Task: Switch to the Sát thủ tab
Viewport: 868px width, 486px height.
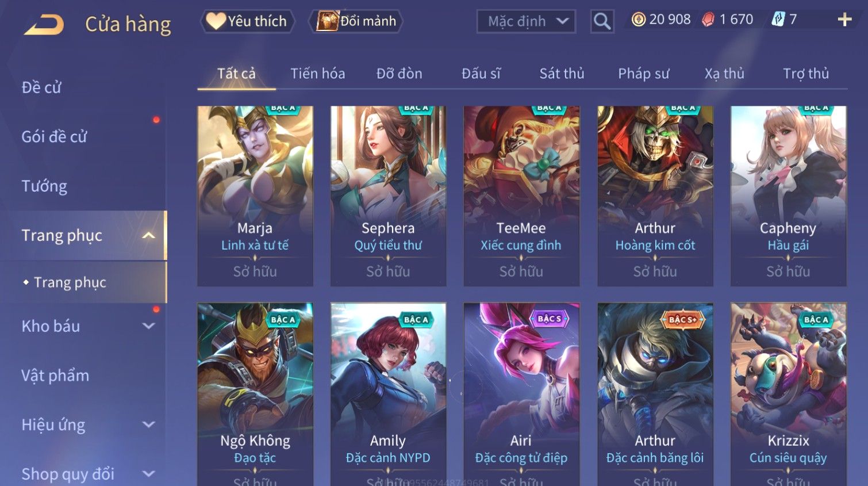Action: point(562,74)
